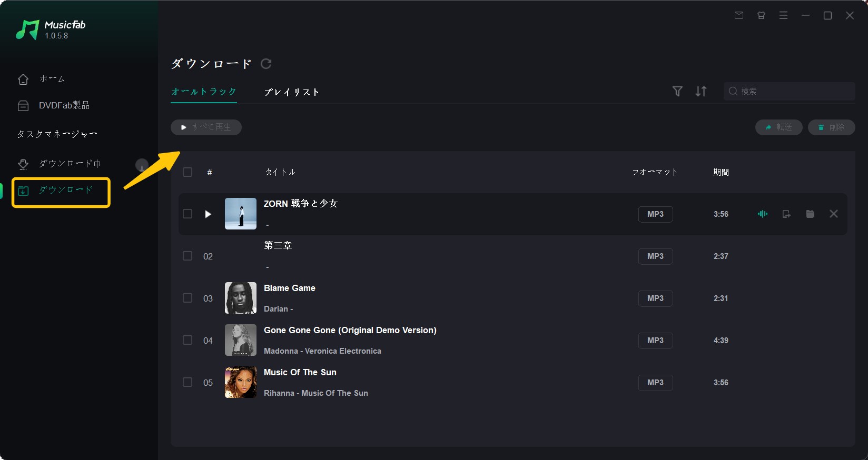Check the ZORN 戦争と少女 row checkbox
Image resolution: width=868 pixels, height=460 pixels.
tap(188, 214)
